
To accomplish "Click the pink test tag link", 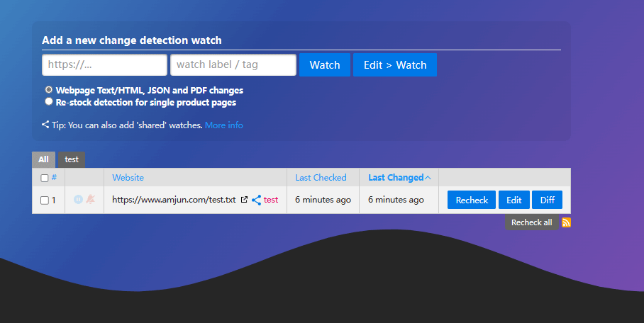I will point(271,200).
